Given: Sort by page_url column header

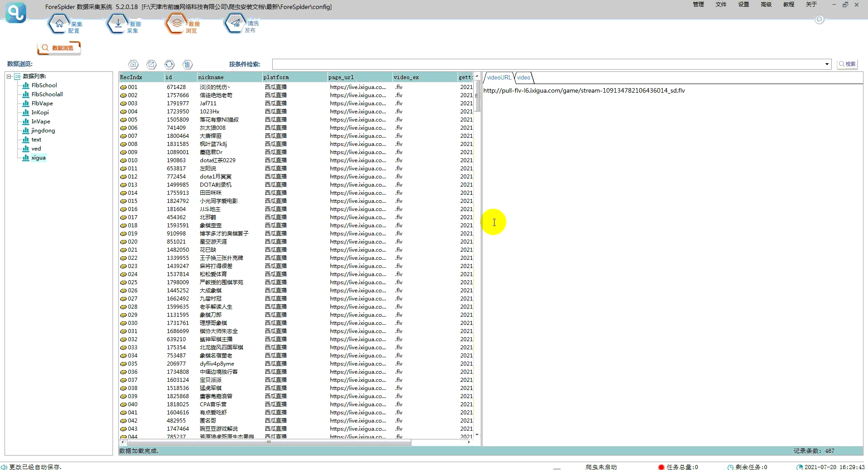Looking at the screenshot, I should coord(360,77).
